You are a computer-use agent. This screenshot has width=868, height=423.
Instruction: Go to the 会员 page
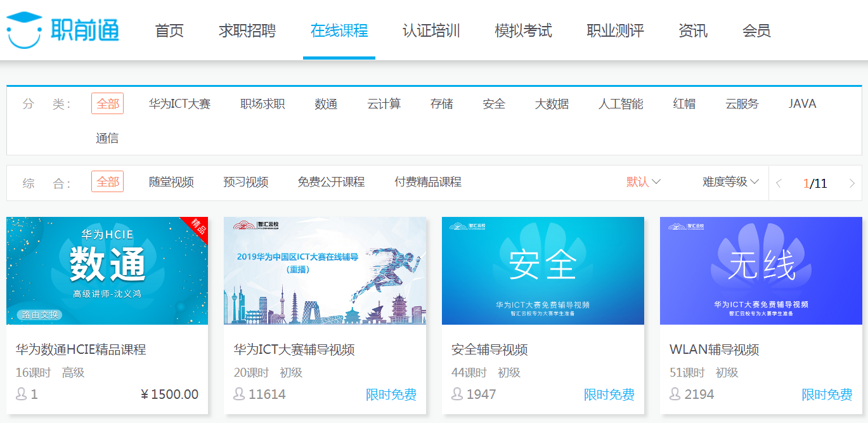[757, 30]
